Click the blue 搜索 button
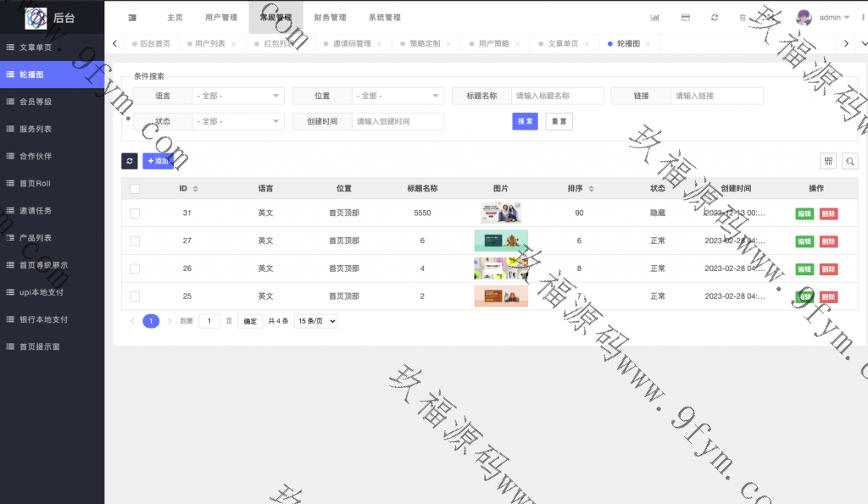Image resolution: width=868 pixels, height=504 pixels. (526, 121)
